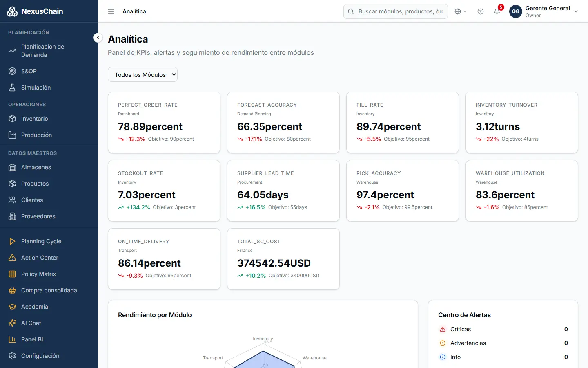Click the 374542.54USD value
The height and width of the screenshot is (368, 588).
[x=274, y=263]
